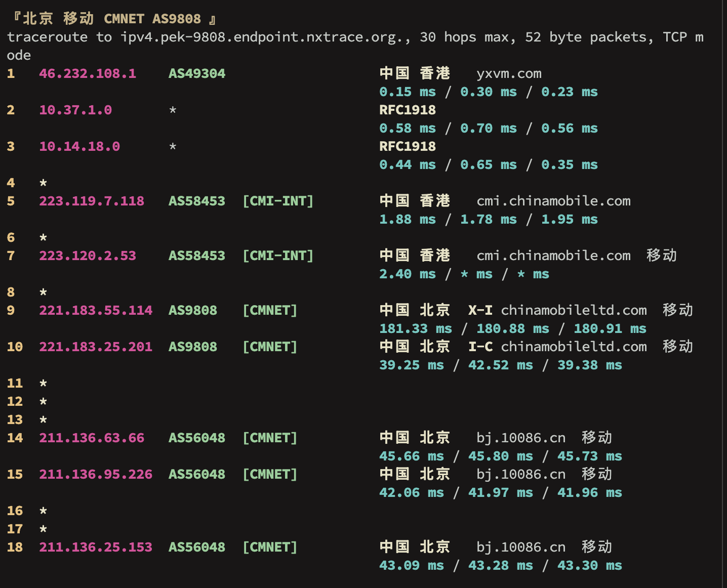Click latency 45.66 ms on hop 14
Image resolution: width=727 pixels, height=588 pixels.
412,456
